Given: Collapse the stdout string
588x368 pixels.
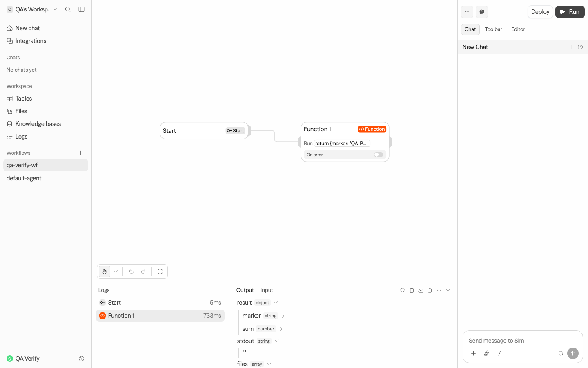Looking at the screenshot, I should (277, 341).
